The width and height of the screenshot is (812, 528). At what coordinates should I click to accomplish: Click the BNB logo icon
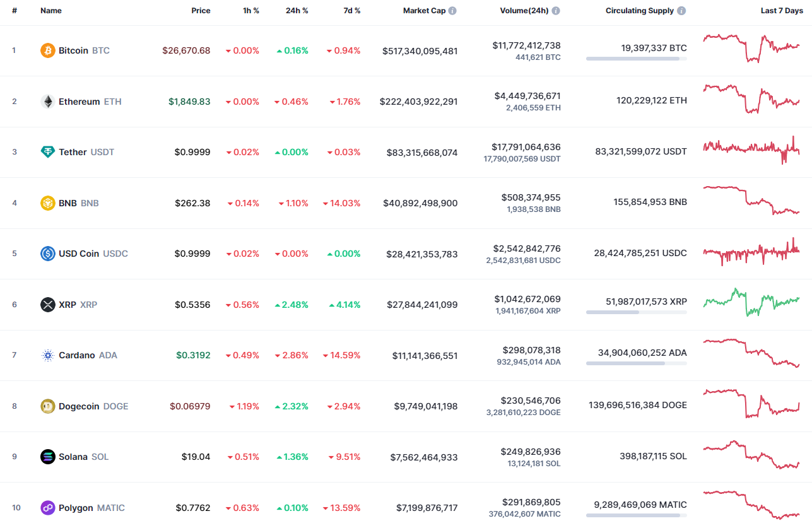[47, 203]
